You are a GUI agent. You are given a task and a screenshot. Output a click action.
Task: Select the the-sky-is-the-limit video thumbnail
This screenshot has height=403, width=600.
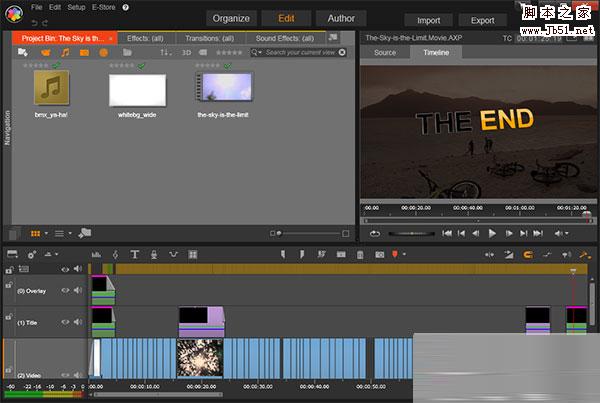click(223, 90)
